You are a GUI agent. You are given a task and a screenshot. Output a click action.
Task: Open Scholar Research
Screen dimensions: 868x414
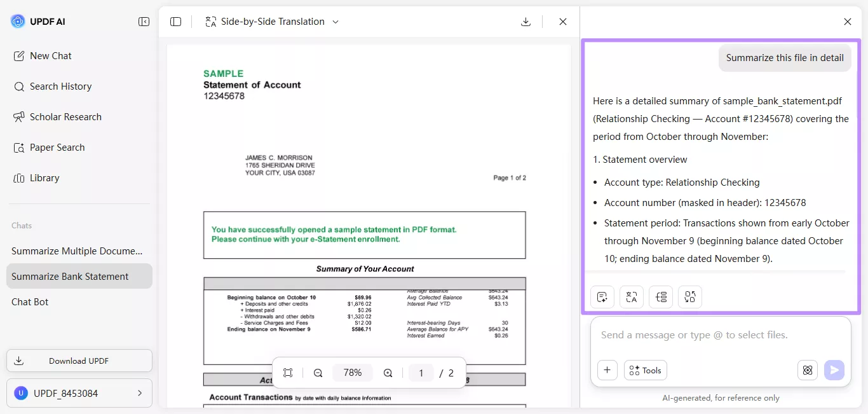click(57, 117)
